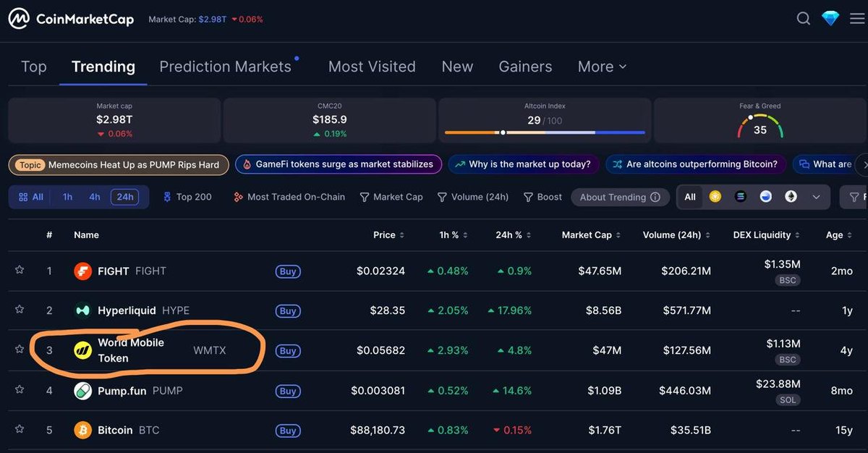Click Buy button for Pump.fun
The image size is (868, 453).
click(288, 391)
